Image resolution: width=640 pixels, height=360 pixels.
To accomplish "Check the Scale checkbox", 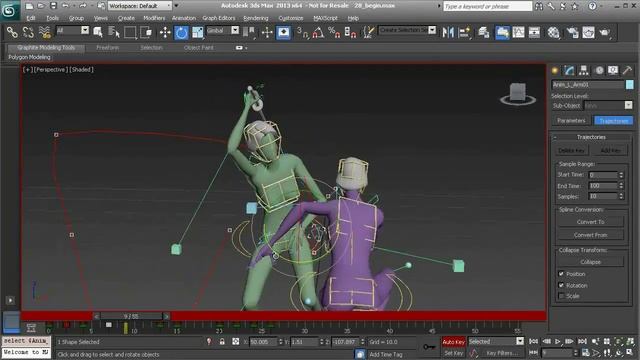I will pyautogui.click(x=561, y=296).
